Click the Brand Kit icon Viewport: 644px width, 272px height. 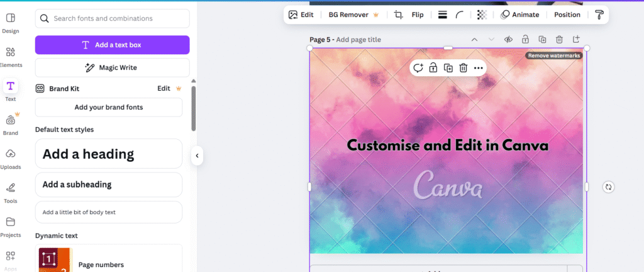40,88
